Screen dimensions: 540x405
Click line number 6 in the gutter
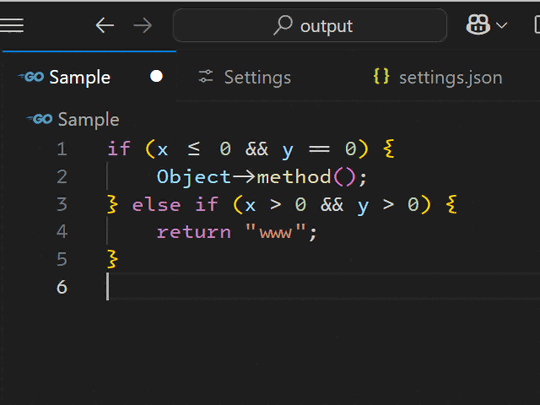pos(62,287)
